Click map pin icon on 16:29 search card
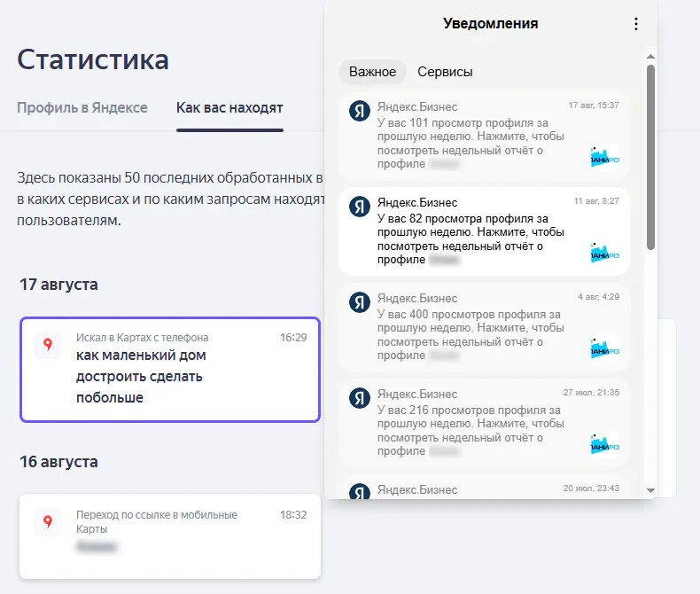 coord(48,344)
